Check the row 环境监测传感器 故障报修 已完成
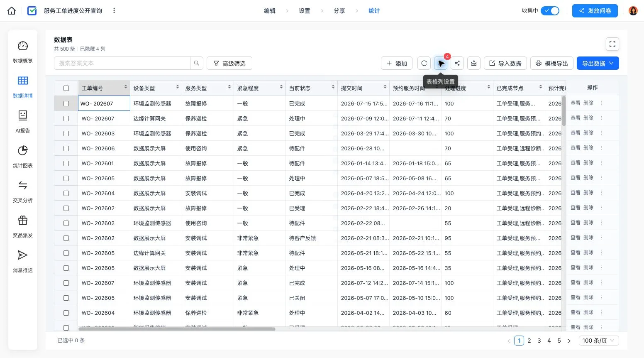This screenshot has width=644, height=358. 66,103
